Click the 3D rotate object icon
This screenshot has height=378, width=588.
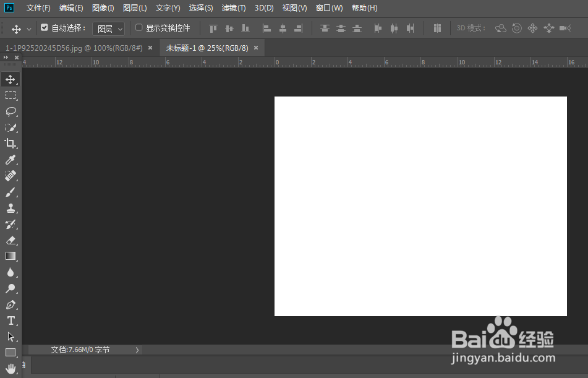tap(501, 28)
